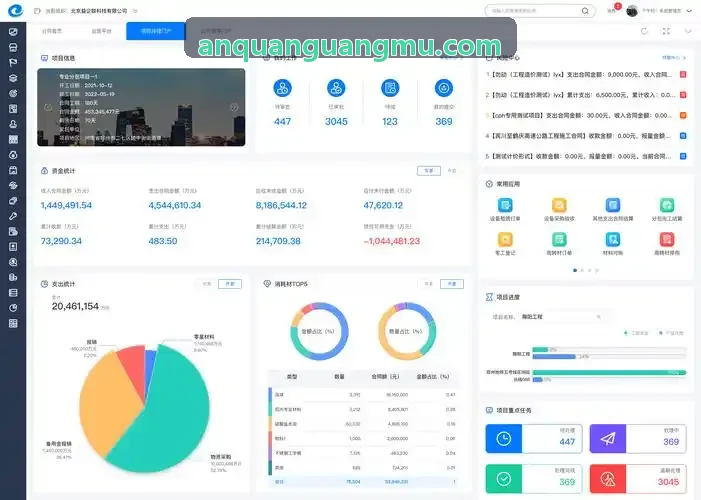
Task: Click the magnifier icon in the search box
Action: pos(585,11)
